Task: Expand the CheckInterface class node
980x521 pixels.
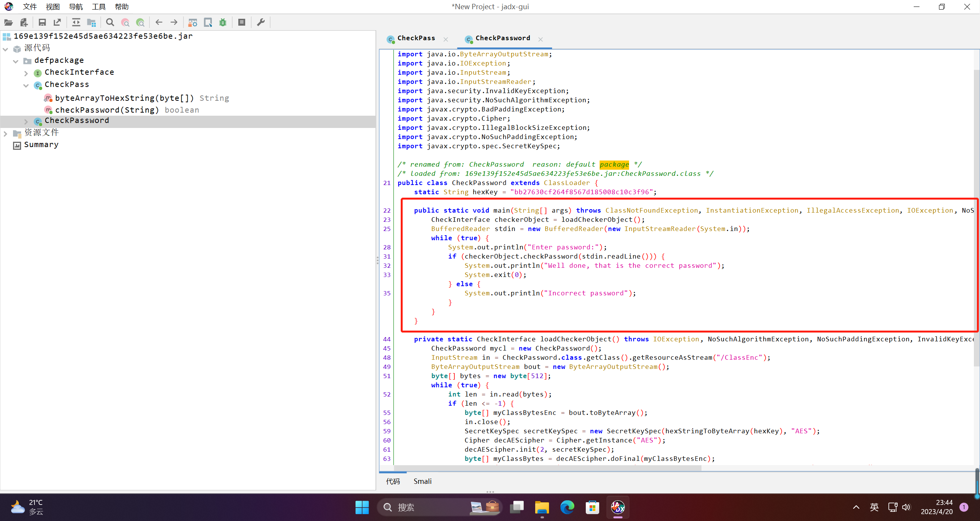Action: [x=26, y=73]
